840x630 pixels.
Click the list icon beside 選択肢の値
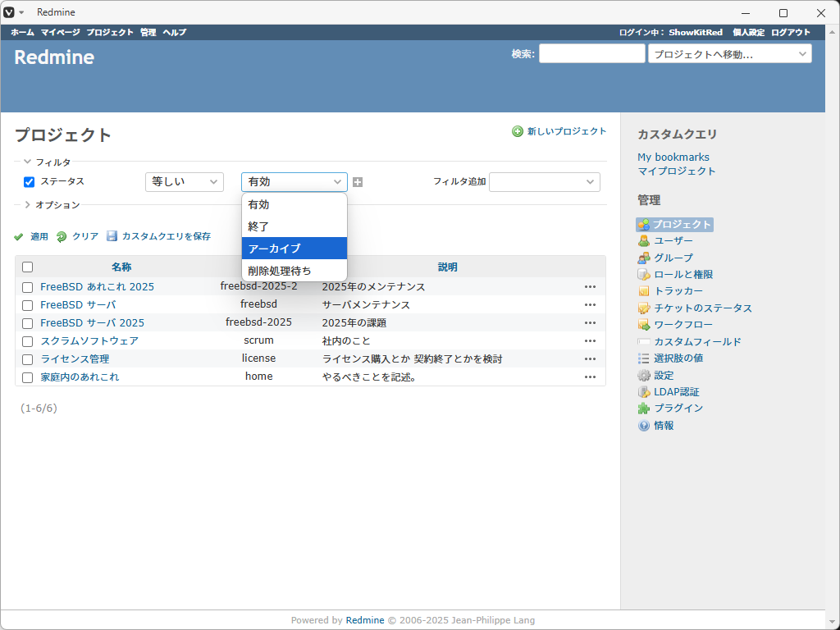tap(644, 358)
